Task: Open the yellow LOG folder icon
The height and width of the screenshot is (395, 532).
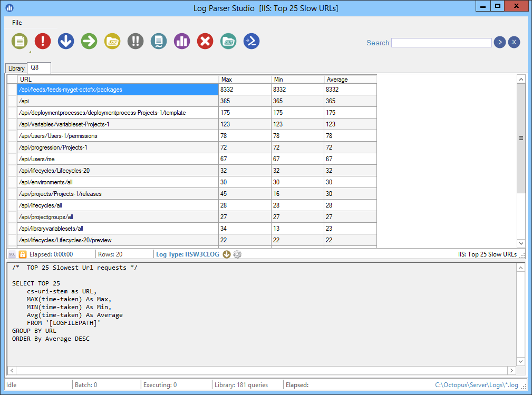Action: [x=112, y=41]
